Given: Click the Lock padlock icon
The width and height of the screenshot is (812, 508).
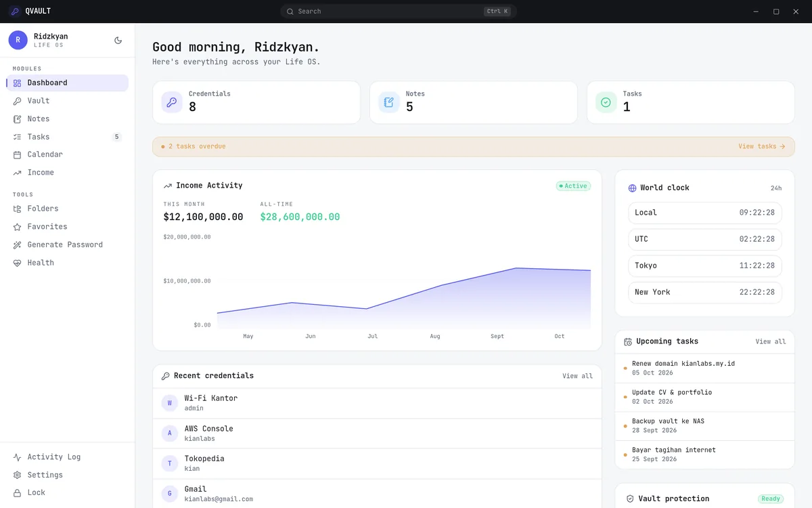Looking at the screenshot, I should (18, 493).
